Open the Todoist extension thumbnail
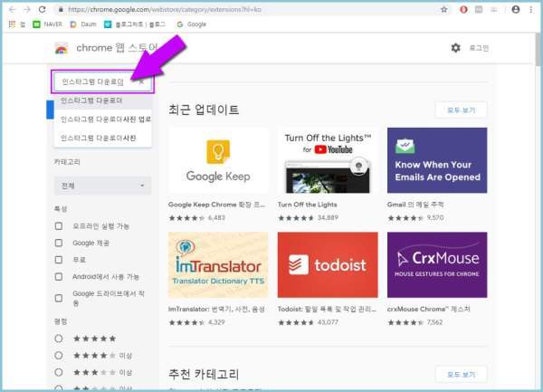This screenshot has height=392, width=543. pos(328,264)
